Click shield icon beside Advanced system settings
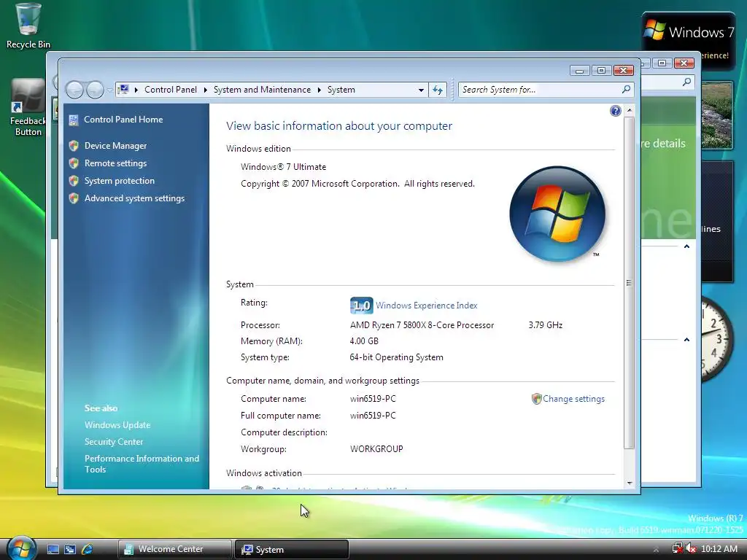This screenshot has width=747, height=560. click(x=74, y=198)
